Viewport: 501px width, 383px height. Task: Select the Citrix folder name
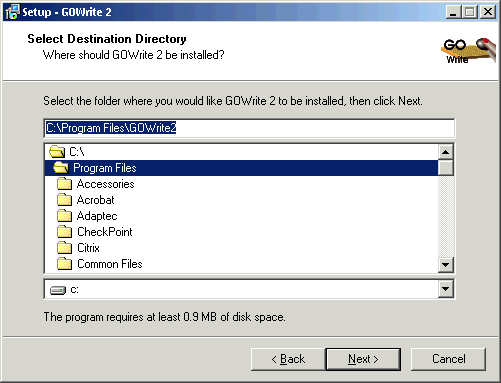(88, 248)
